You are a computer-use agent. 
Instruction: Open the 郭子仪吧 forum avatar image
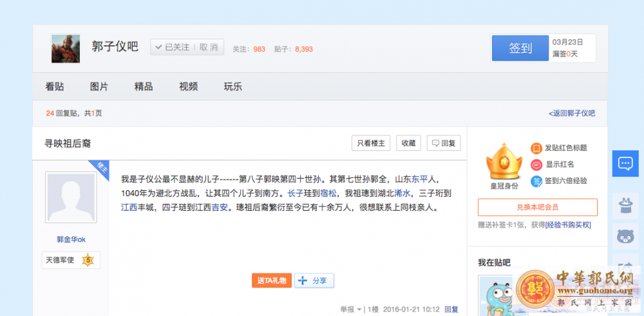66,49
